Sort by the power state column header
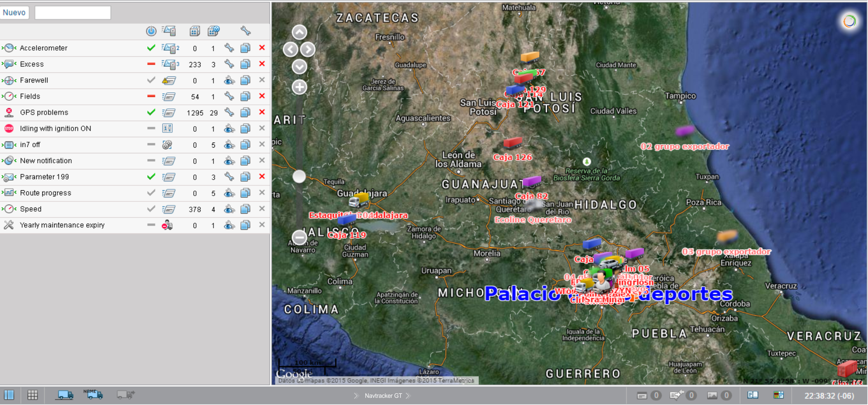Image resolution: width=868 pixels, height=405 pixels. tap(151, 31)
